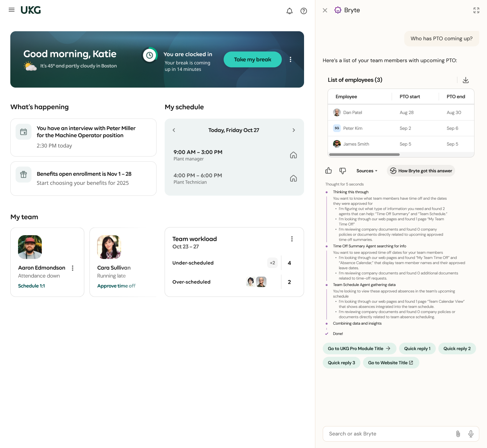Screen dimensions: 487x448
Task: Open the Peter Miller interview card
Action: (x=83, y=138)
